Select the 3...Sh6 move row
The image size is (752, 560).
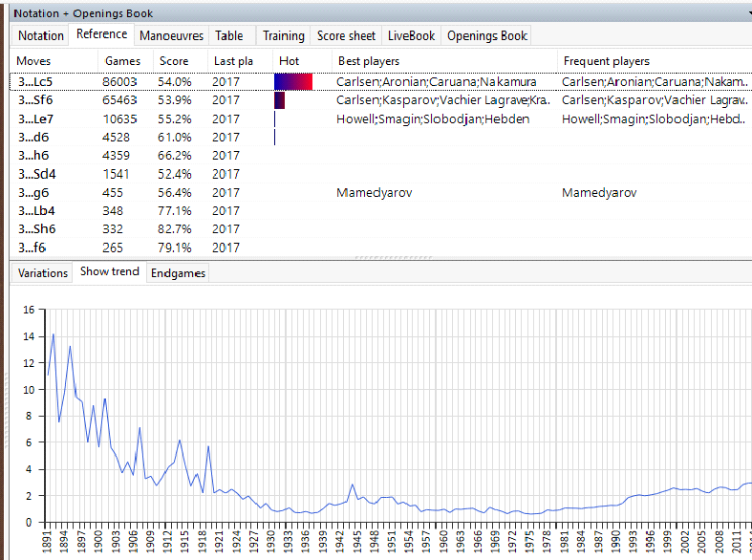[x=36, y=229]
